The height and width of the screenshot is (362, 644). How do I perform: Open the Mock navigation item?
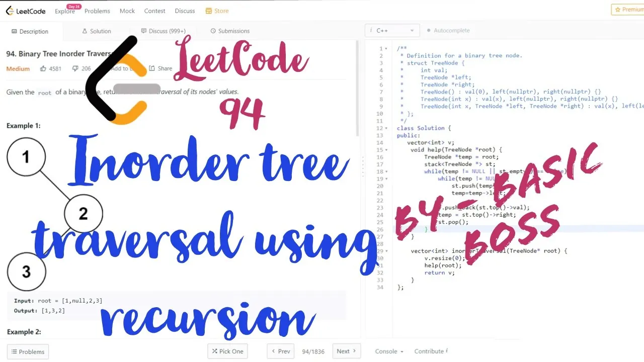tap(127, 11)
